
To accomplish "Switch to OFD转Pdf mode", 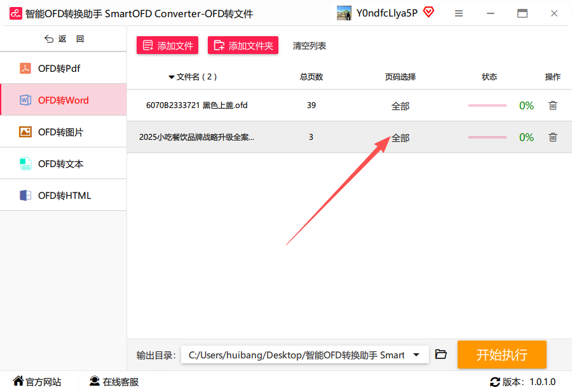I will point(58,69).
